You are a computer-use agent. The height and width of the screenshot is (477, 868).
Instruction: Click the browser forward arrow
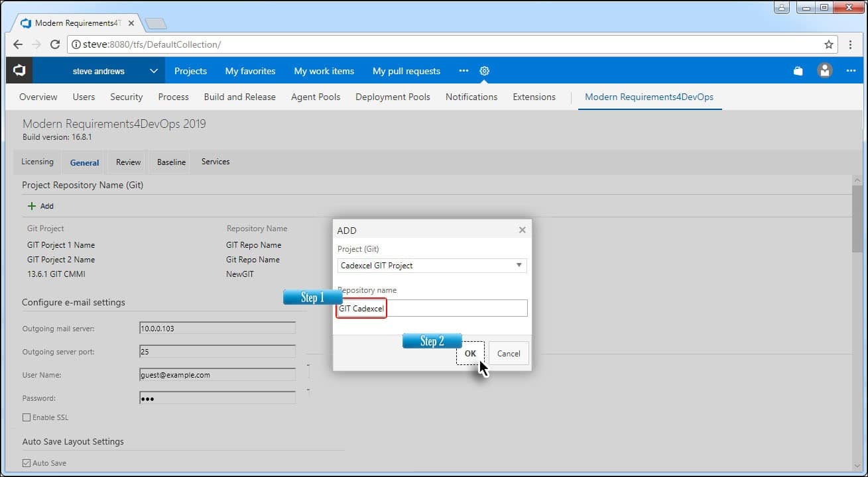[36, 44]
